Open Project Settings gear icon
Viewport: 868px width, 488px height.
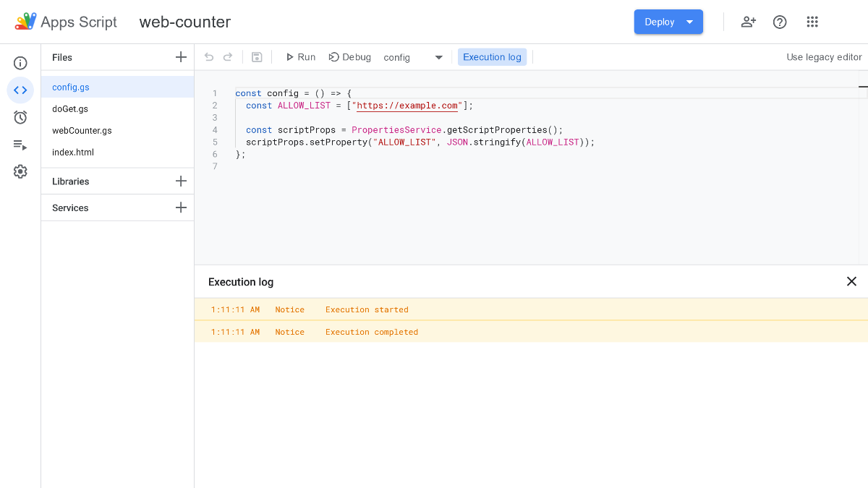pos(20,171)
